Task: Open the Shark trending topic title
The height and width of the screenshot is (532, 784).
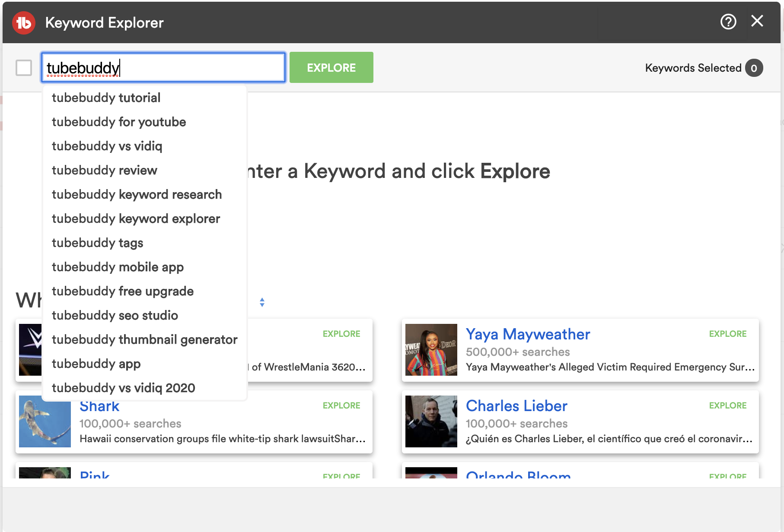Action: pos(99,406)
